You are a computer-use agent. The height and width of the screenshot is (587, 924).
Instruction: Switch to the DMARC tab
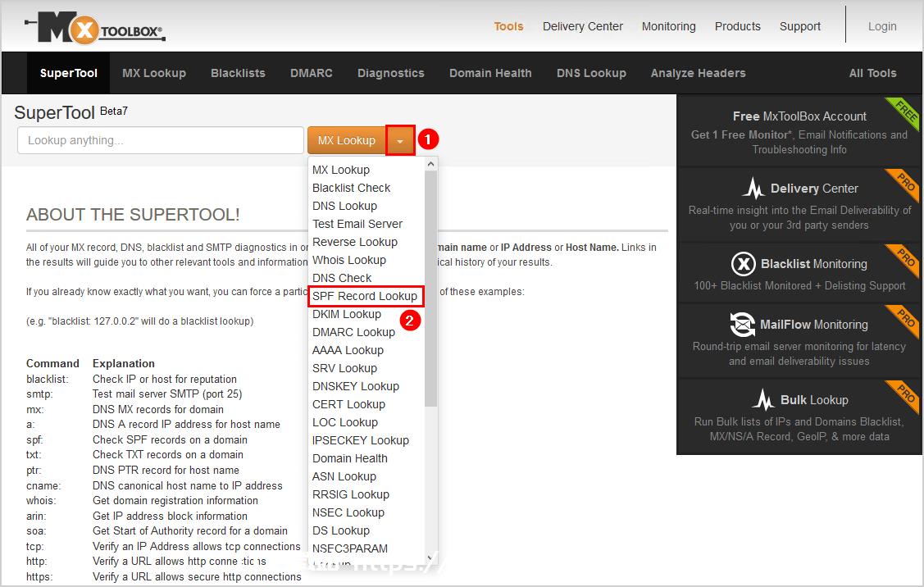point(312,73)
